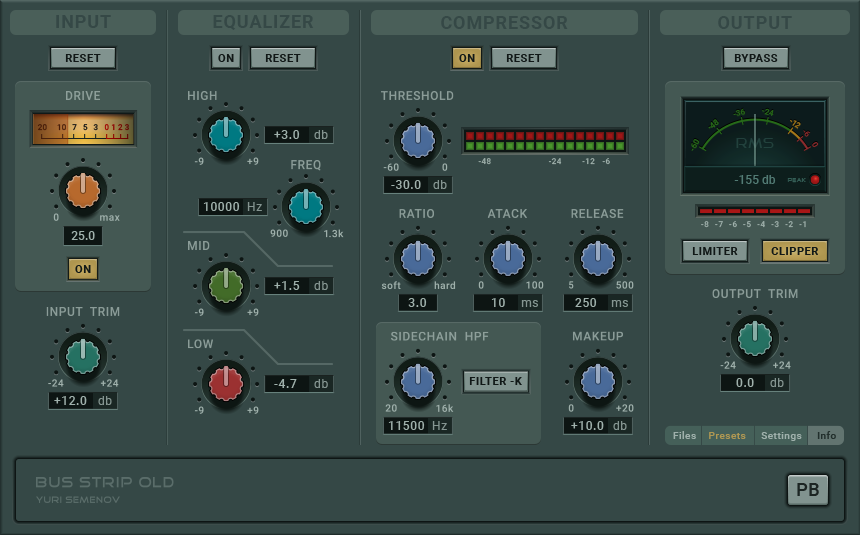Click the PB logo button

(x=808, y=489)
